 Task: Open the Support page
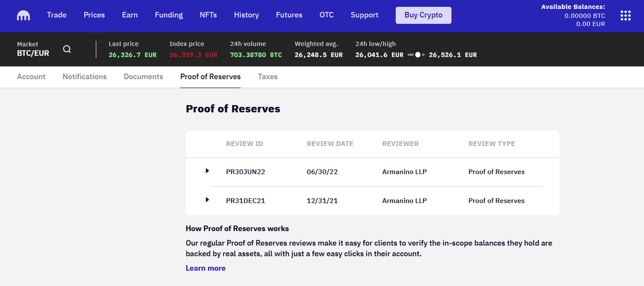click(364, 15)
